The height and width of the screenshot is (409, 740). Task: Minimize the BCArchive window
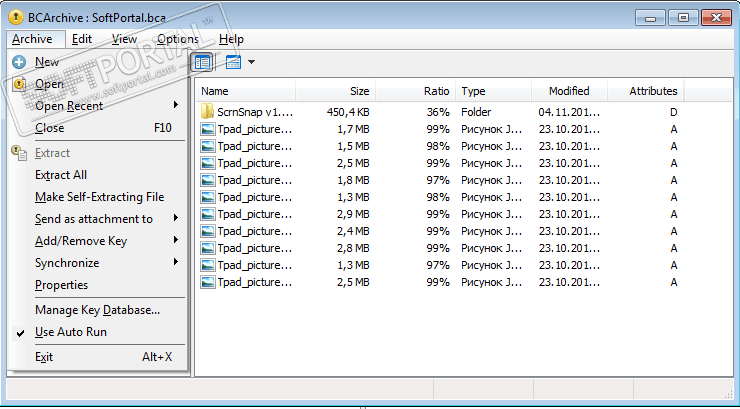[651, 18]
